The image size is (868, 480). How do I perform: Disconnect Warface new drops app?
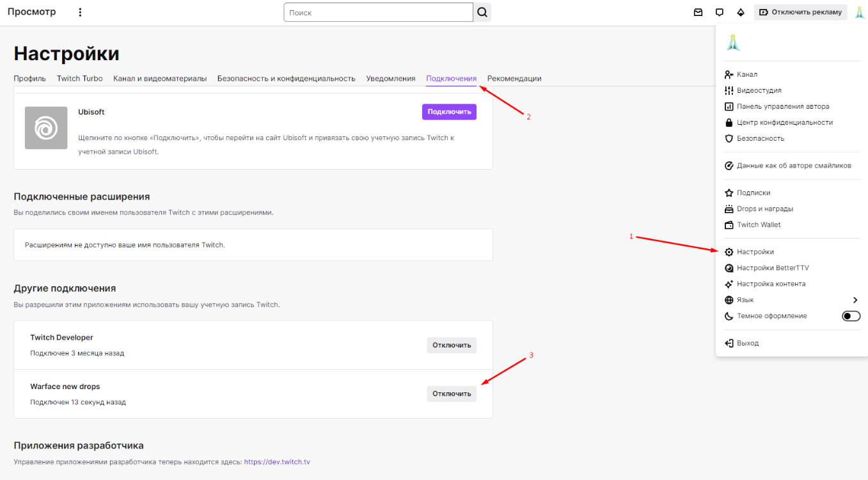click(x=452, y=394)
